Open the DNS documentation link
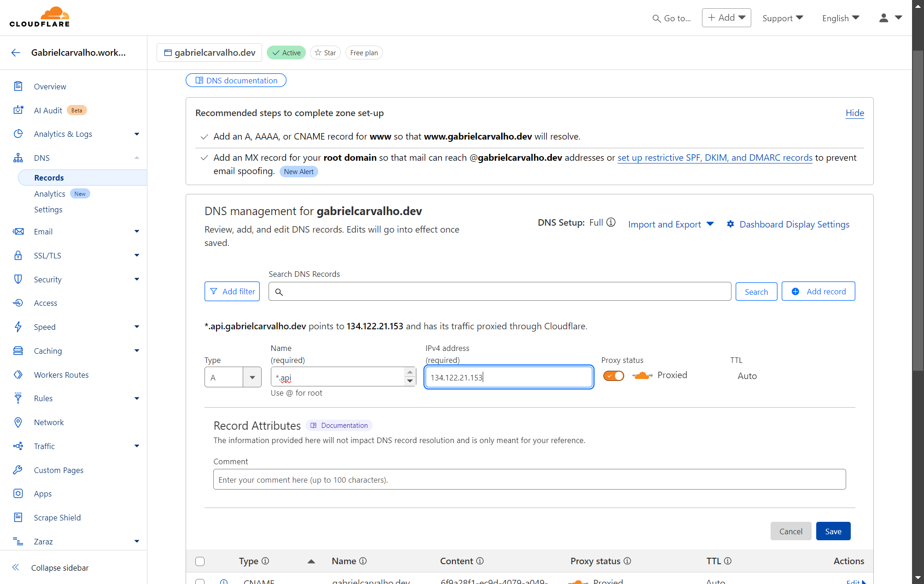 tap(236, 80)
